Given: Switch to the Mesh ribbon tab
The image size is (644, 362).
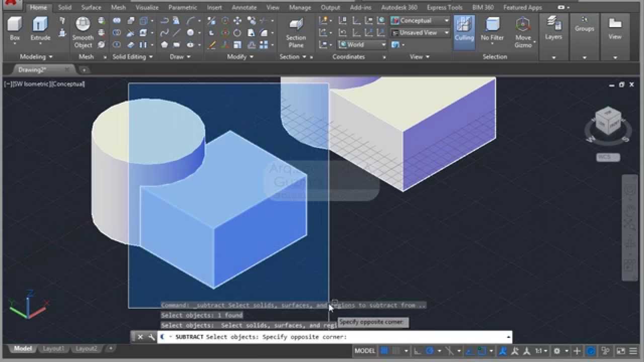Looking at the screenshot, I should (118, 8).
